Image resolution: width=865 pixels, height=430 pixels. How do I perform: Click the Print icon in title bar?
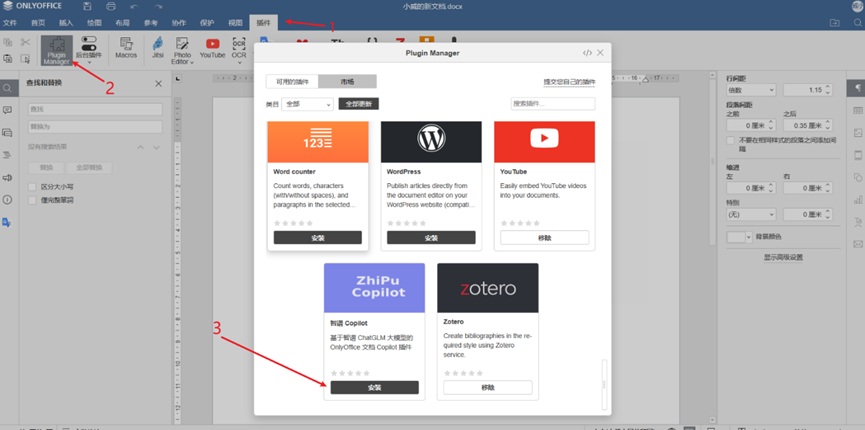point(111,7)
